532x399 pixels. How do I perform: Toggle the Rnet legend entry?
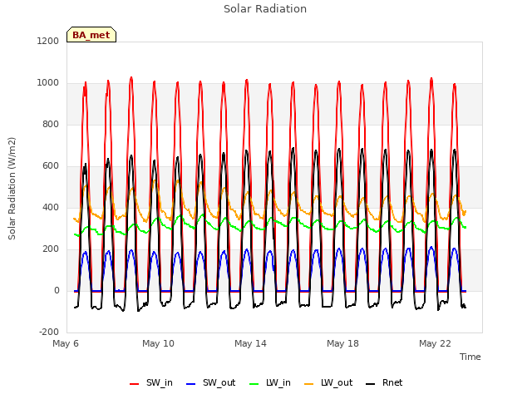[x=384, y=383]
